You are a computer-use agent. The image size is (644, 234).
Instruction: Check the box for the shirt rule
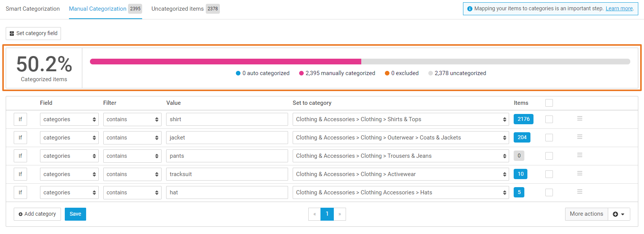[549, 119]
